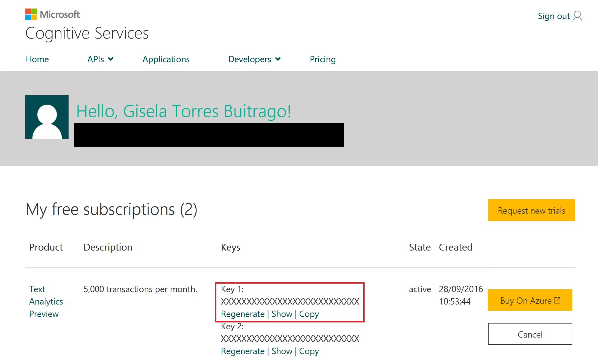Image resolution: width=598 pixels, height=364 pixels.
Task: Click the 10:53:44 created time
Action: (455, 301)
